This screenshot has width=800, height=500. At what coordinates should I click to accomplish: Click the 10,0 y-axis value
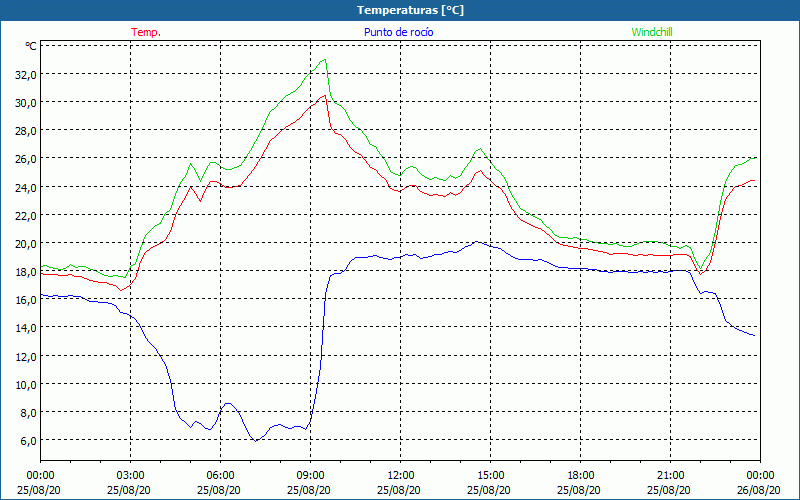(26, 384)
